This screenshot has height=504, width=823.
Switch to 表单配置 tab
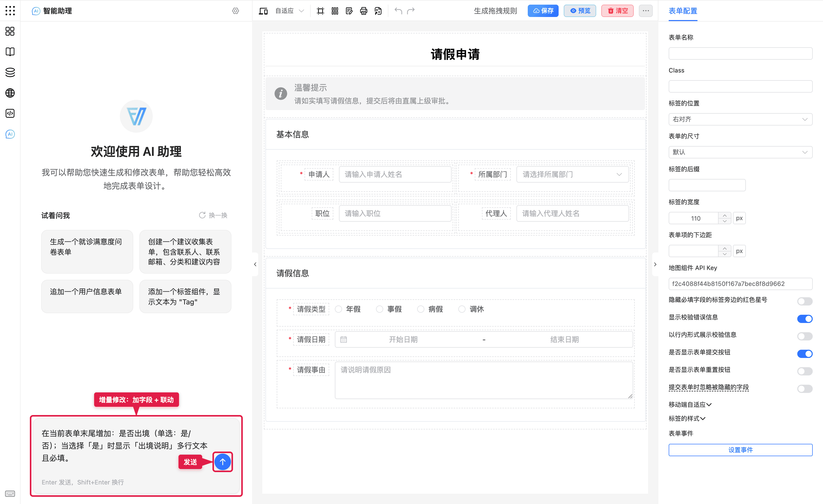coord(683,11)
